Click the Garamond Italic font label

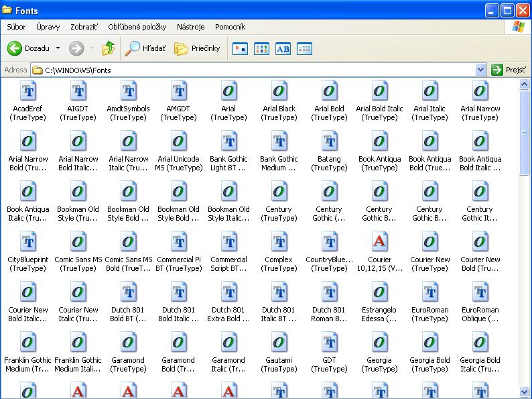228,364
